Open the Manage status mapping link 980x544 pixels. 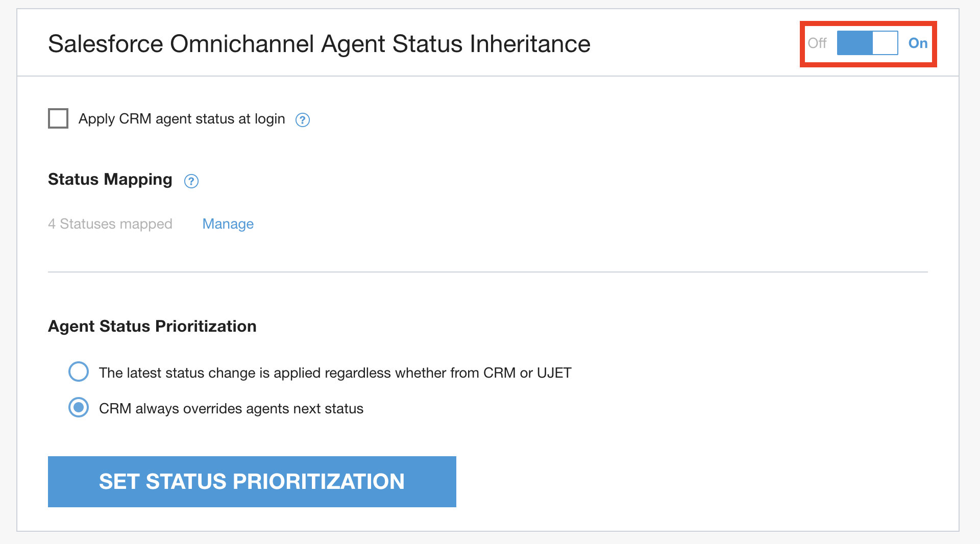(228, 224)
